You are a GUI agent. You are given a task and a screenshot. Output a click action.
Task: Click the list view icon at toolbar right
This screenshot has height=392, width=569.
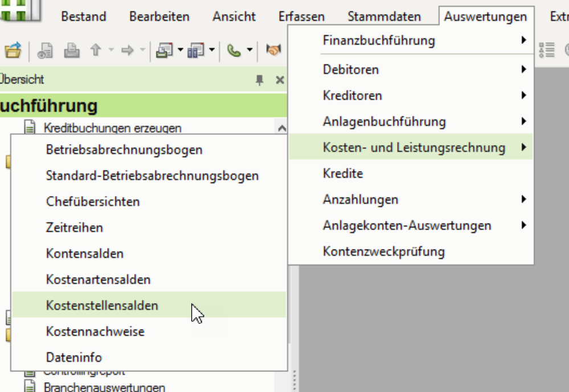pyautogui.click(x=547, y=50)
